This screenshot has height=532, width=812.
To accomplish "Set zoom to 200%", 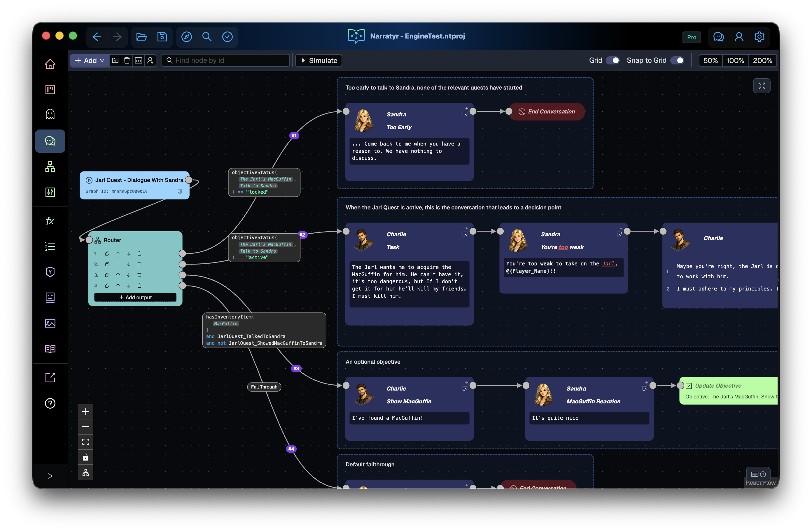I will click(762, 60).
